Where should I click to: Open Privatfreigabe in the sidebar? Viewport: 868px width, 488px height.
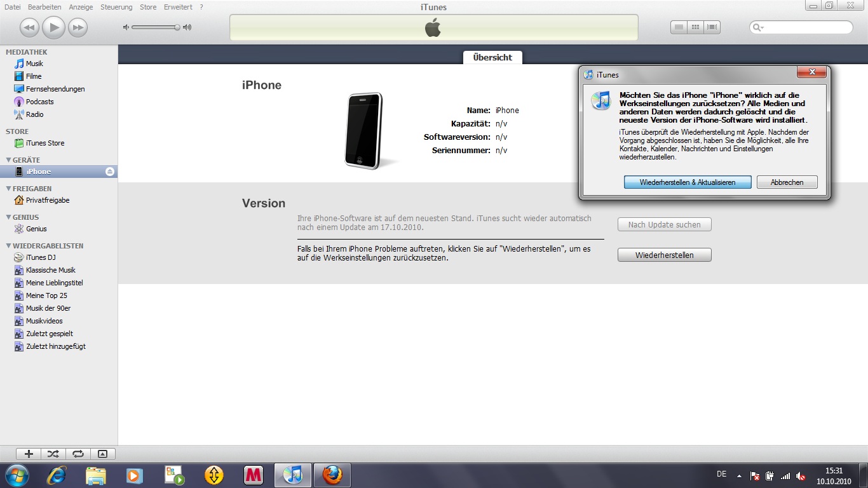coord(48,200)
